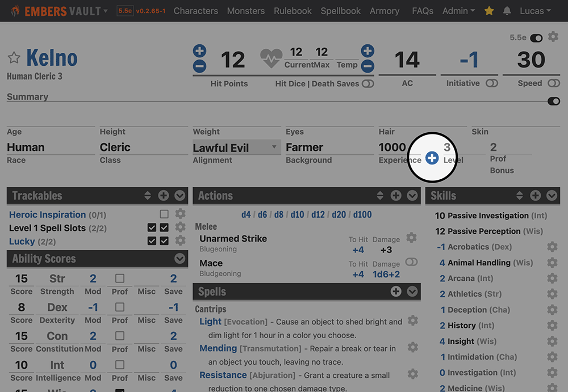Click the level up plus icon
The image size is (568, 392).
tap(432, 158)
